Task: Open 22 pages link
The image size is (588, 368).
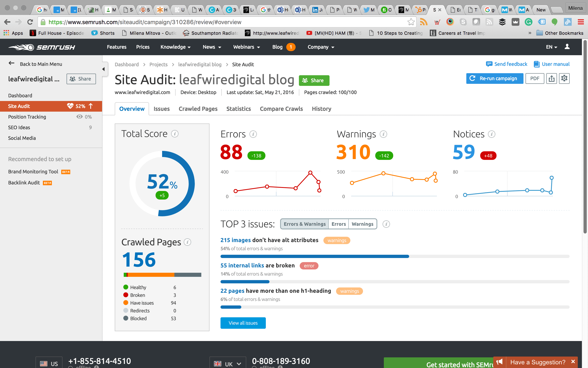Action: click(232, 291)
